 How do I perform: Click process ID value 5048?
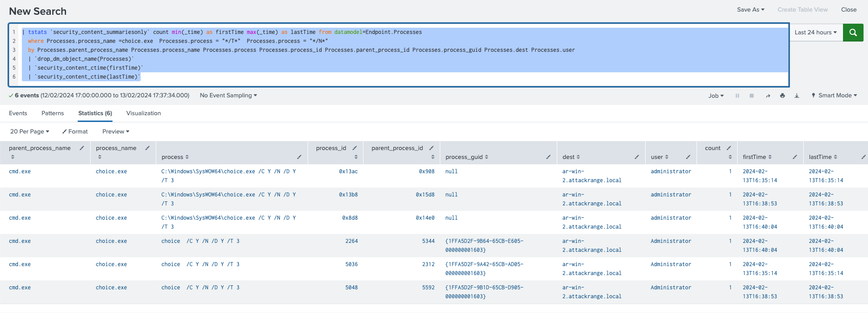(x=351, y=288)
